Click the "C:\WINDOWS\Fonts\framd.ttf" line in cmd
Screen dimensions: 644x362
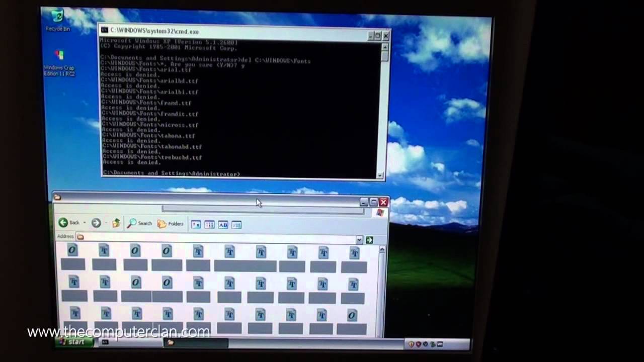point(146,103)
